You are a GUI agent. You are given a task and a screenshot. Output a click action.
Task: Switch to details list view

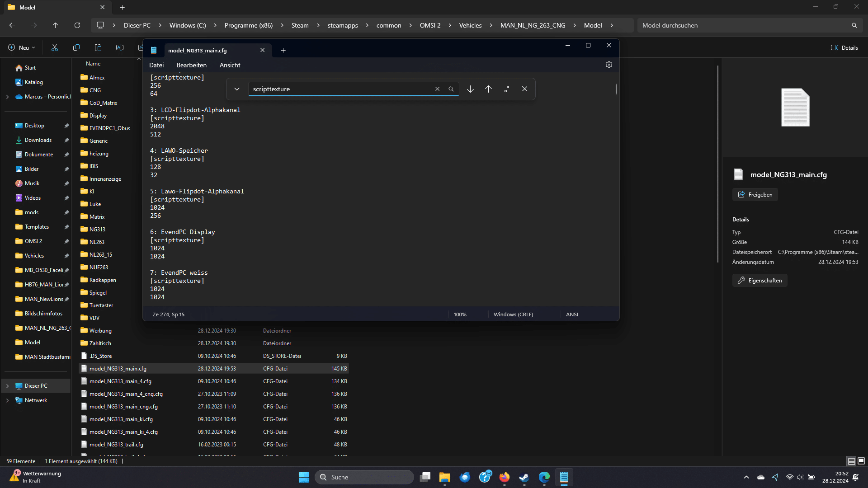click(851, 461)
